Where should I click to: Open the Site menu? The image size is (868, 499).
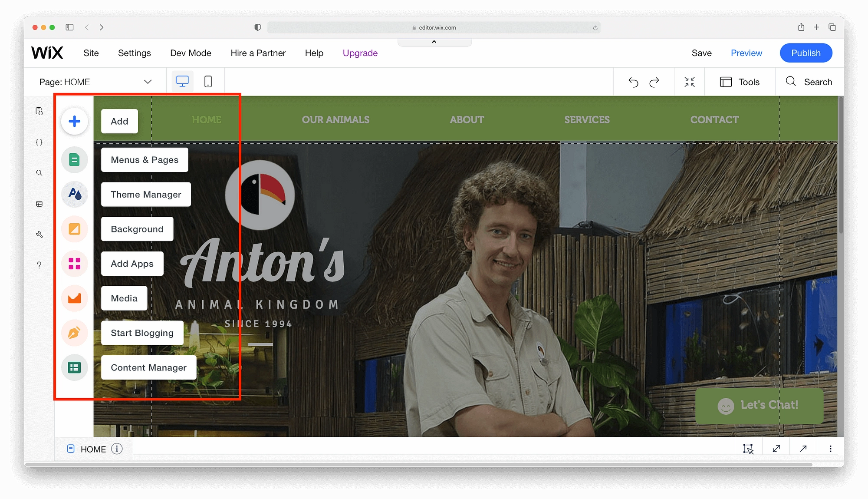point(91,53)
